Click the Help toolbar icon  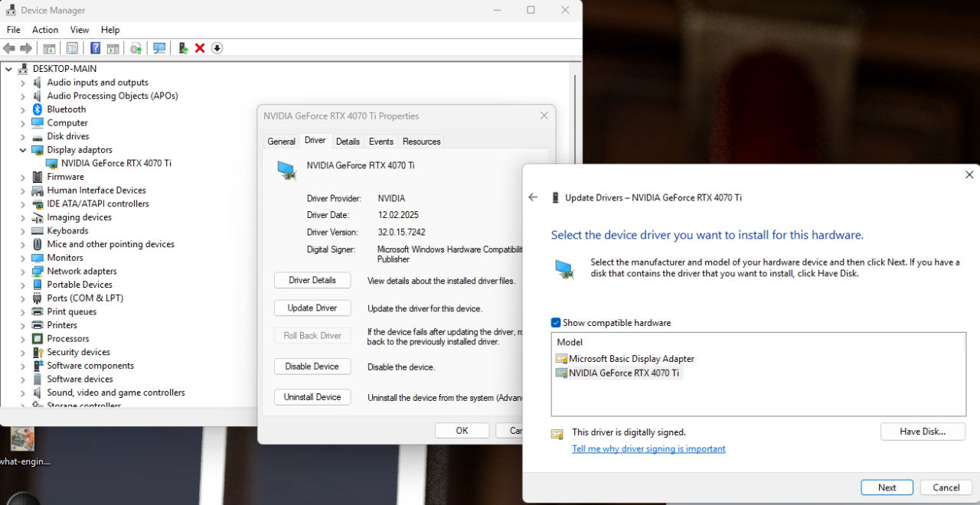[95, 48]
